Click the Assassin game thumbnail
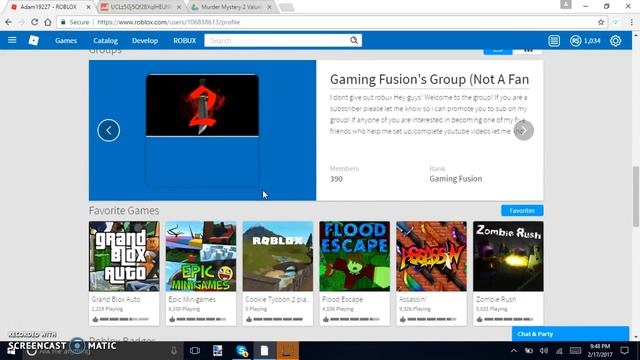Viewport: 640px width, 360px height. tap(431, 256)
